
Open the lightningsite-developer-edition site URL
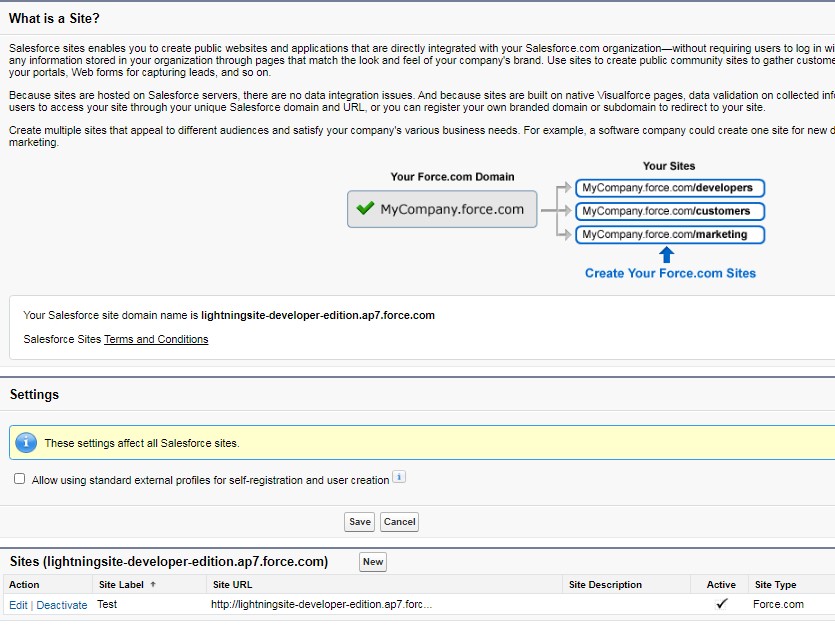point(321,605)
